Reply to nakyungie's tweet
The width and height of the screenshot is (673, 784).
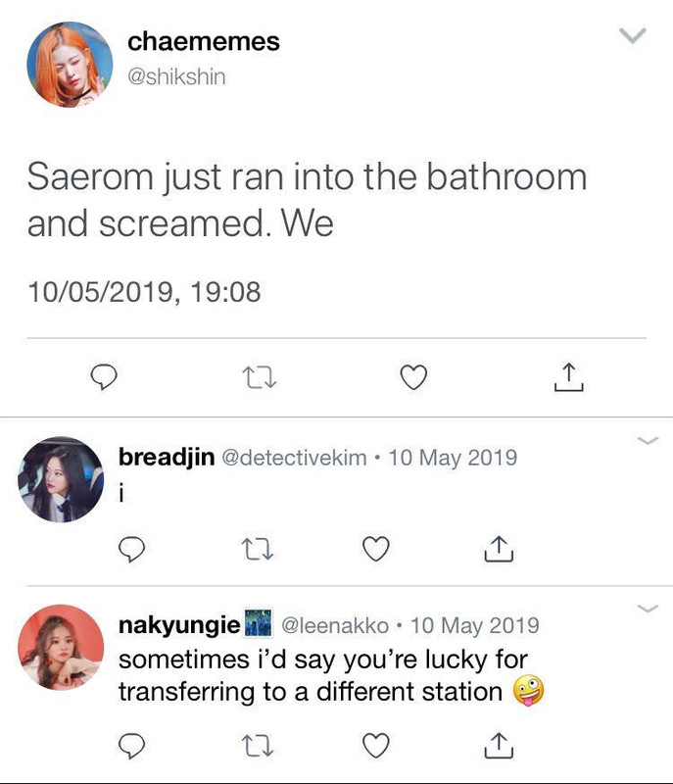tap(132, 746)
